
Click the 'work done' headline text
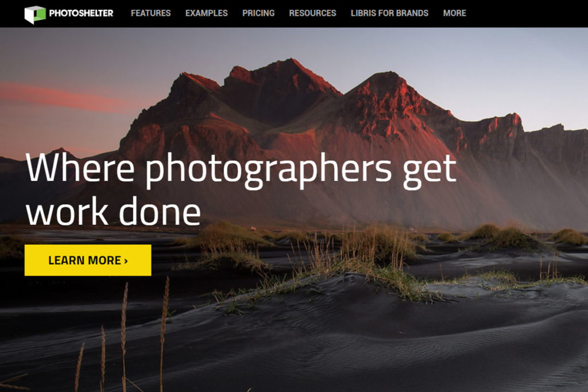pos(113,212)
